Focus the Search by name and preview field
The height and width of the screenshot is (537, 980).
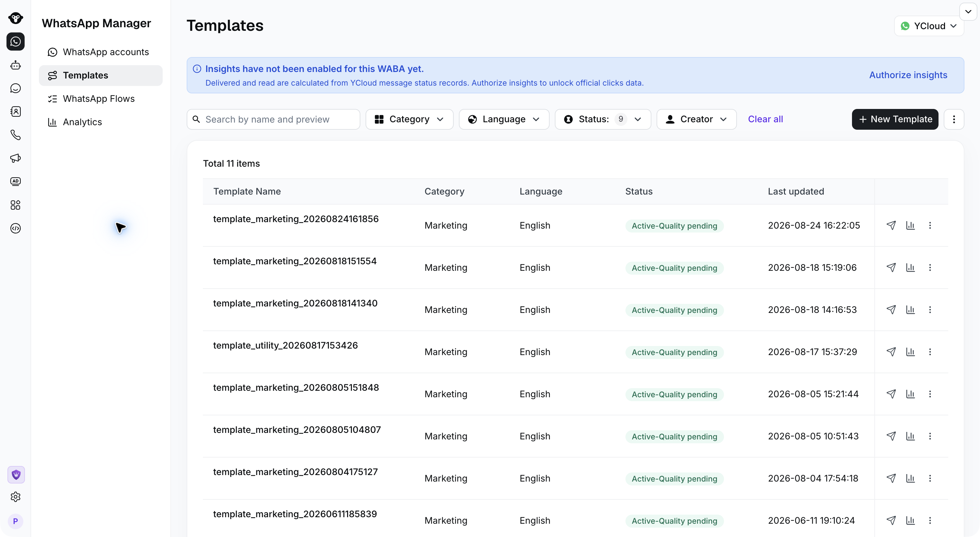(x=273, y=120)
